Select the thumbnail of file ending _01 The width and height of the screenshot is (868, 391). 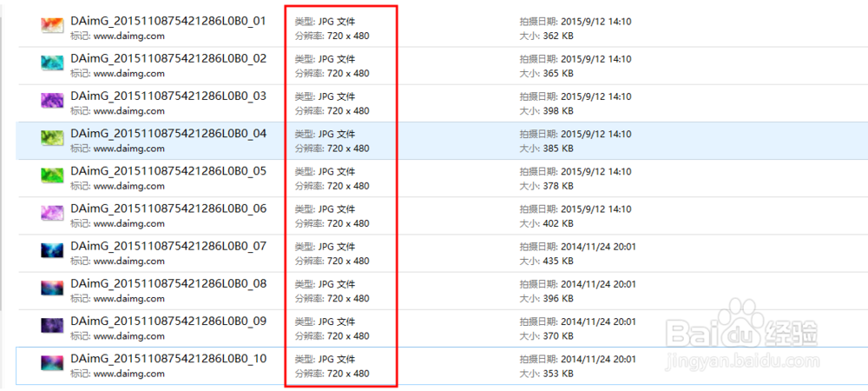tap(53, 25)
